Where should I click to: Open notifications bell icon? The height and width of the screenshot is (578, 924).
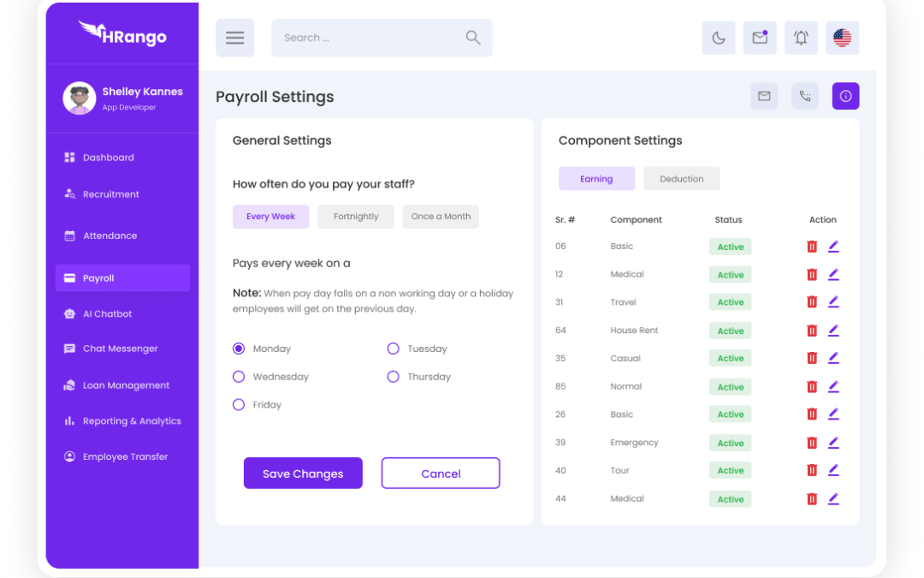click(x=801, y=38)
